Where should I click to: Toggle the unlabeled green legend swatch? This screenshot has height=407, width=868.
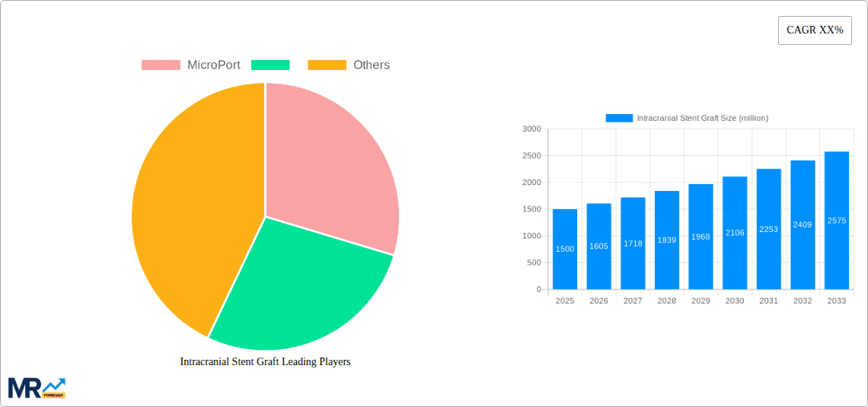tap(270, 65)
